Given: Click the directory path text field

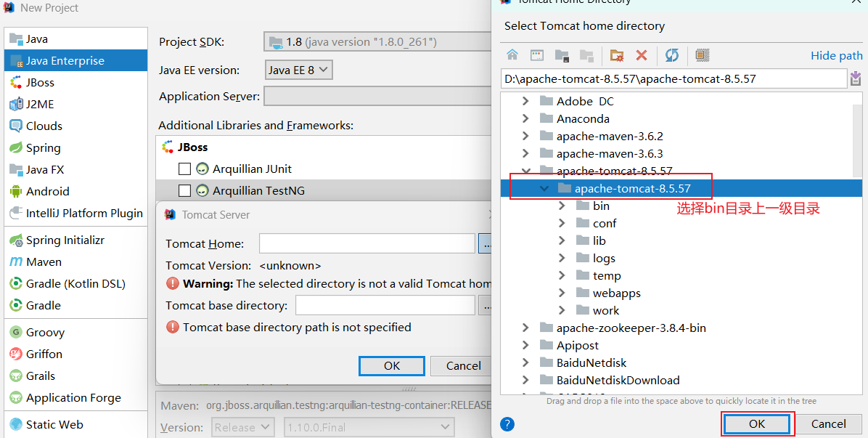Looking at the screenshot, I should coord(673,78).
